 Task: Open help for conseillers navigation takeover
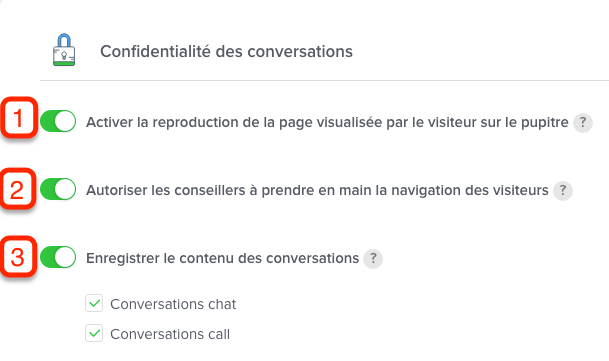click(563, 191)
